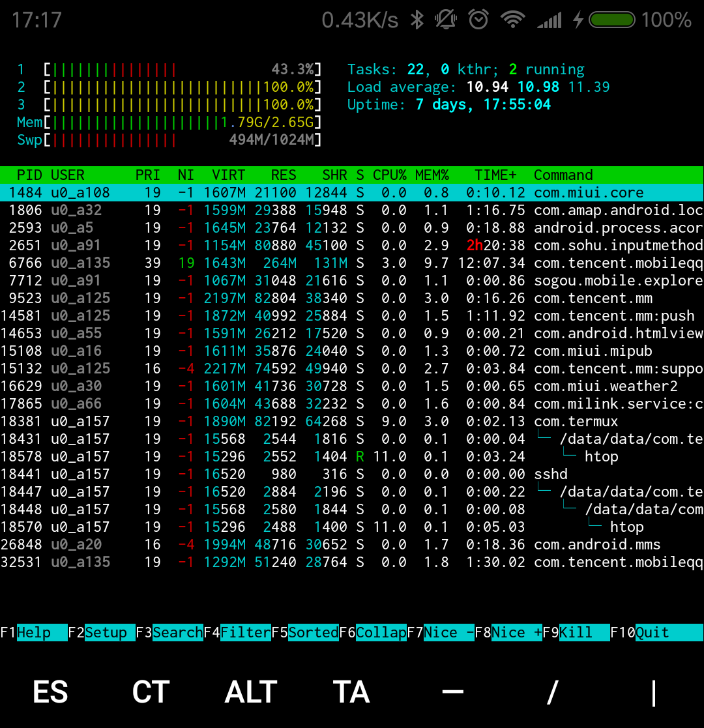704x728 pixels.
Task: Select the highlighted com.miui.core process row
Action: [352, 193]
